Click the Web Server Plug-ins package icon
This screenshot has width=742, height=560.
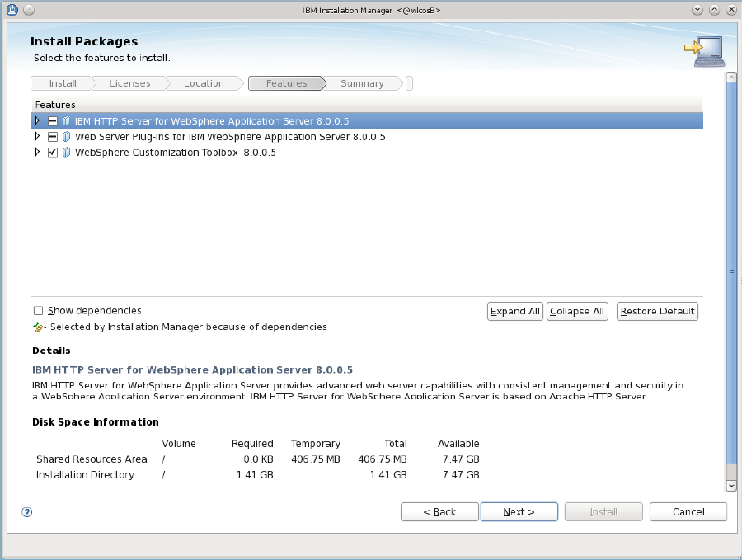pos(66,137)
